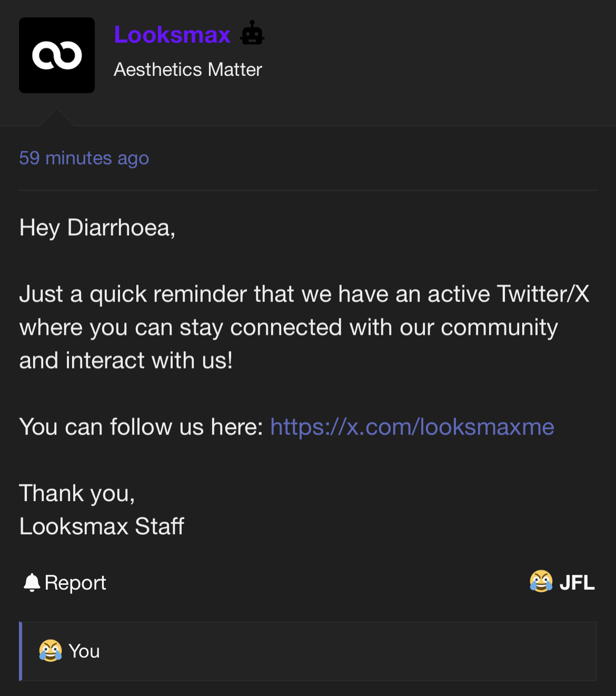Click the blue left edge of reactions bar
Screen dimensions: 616x696
pyautogui.click(x=21, y=651)
